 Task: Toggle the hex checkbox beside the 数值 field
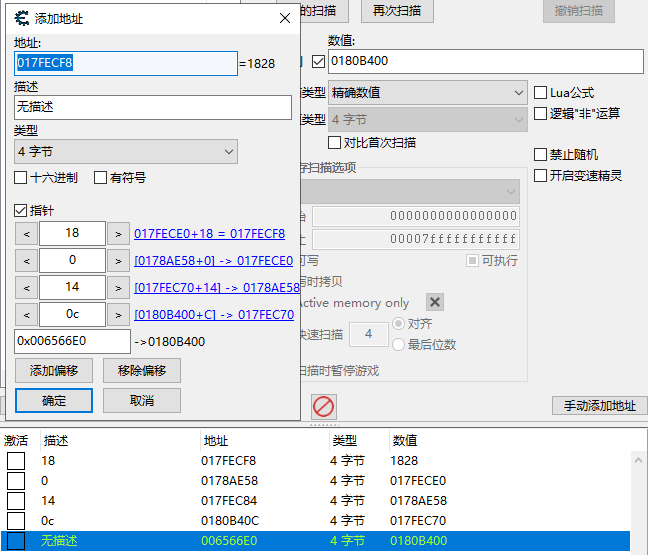(x=318, y=62)
